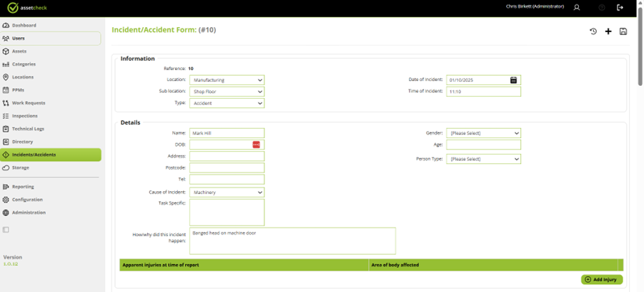Image resolution: width=644 pixels, height=292 pixels.
Task: Click into the Time of Incident field
Action: tap(483, 92)
